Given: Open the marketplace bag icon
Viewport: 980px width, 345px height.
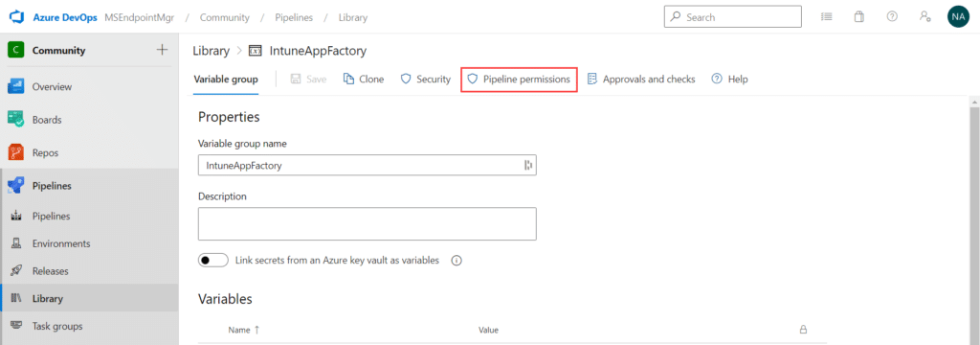Looking at the screenshot, I should pyautogui.click(x=859, y=17).
